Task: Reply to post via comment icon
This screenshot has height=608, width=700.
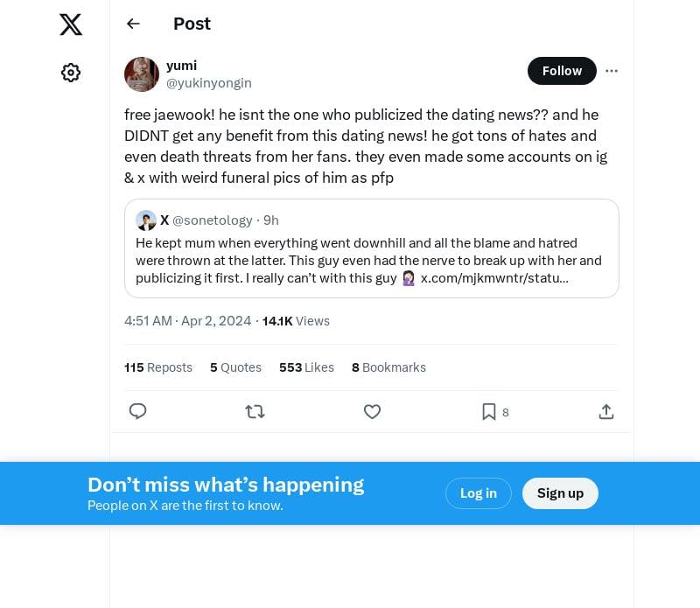Action: point(137,411)
